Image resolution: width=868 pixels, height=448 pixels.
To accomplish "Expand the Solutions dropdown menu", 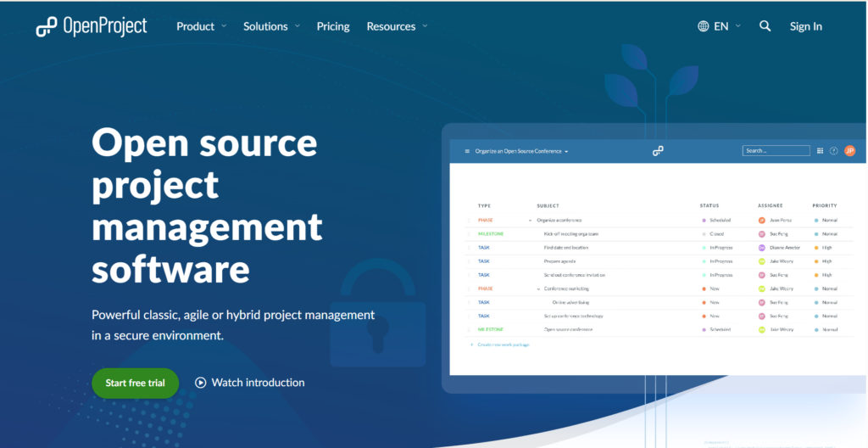I will click(x=271, y=26).
